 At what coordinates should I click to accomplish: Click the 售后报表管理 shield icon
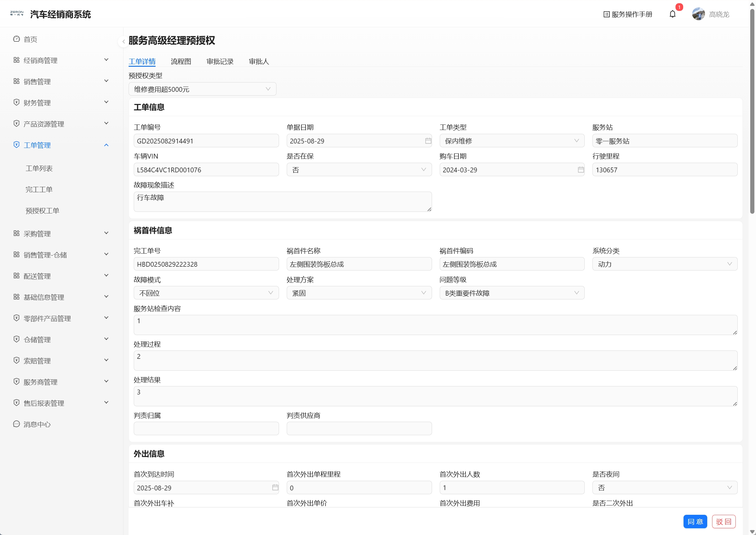[x=16, y=402]
